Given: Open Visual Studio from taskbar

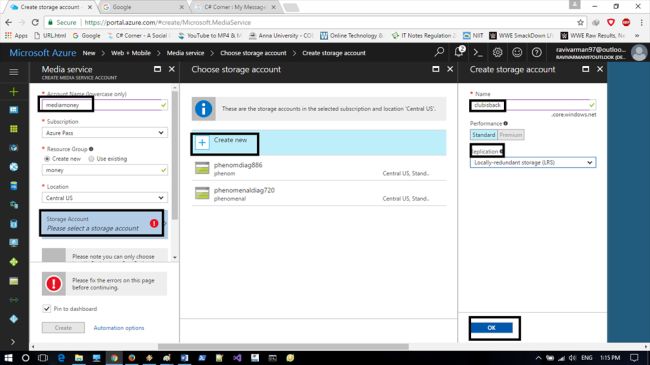Looking at the screenshot, I should (x=237, y=358).
